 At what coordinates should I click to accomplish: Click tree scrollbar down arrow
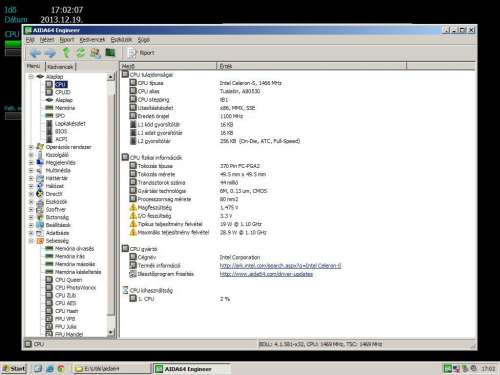(x=111, y=332)
